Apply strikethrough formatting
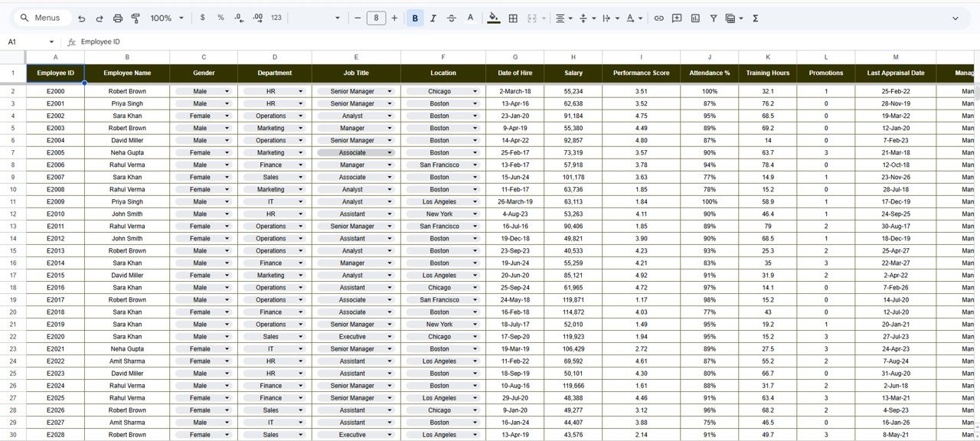 [x=452, y=18]
